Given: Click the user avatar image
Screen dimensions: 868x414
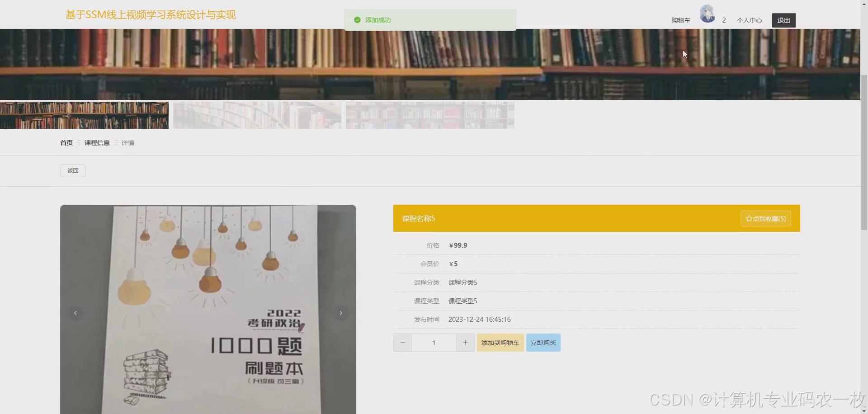Looking at the screenshot, I should point(707,14).
